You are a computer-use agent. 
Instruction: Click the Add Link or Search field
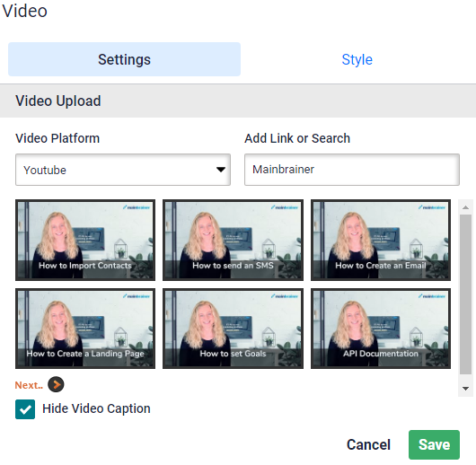coord(352,170)
